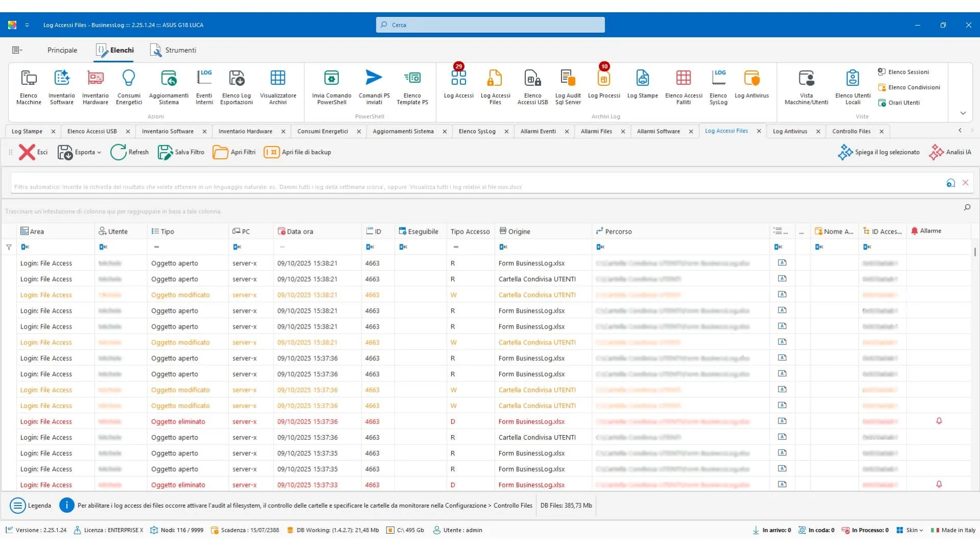980x551 pixels.
Task: Click Apri file di backup
Action: tap(298, 152)
